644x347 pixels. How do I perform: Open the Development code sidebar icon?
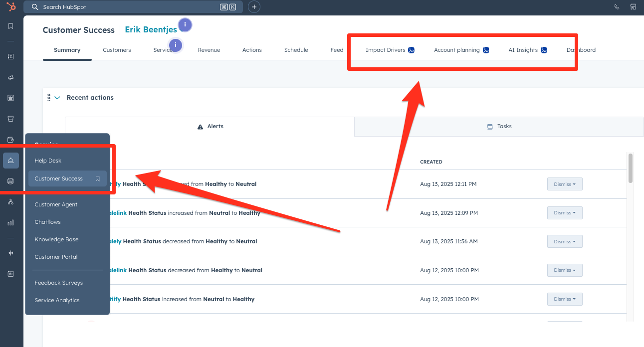[x=10, y=274]
